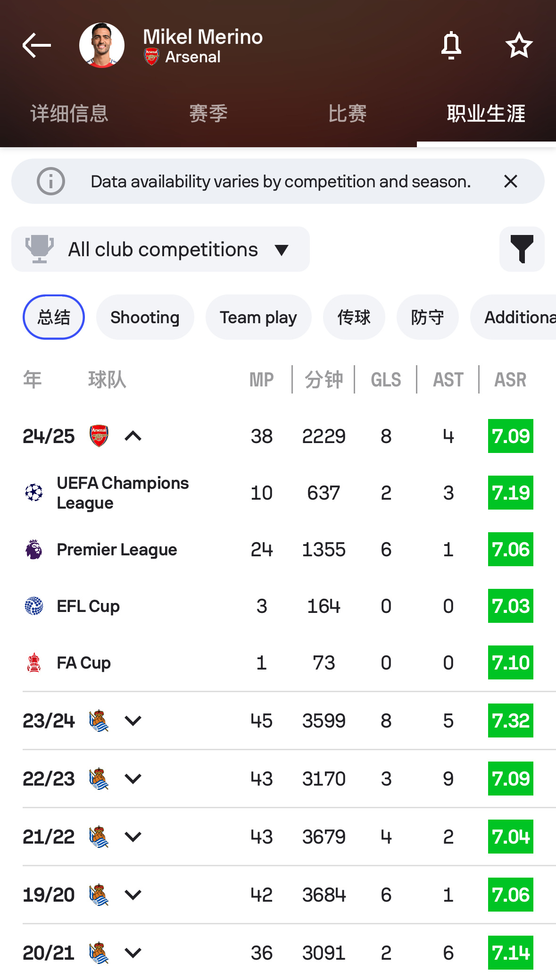The image size is (556, 980).
Task: Select the Shooting stats chip
Action: click(x=145, y=317)
